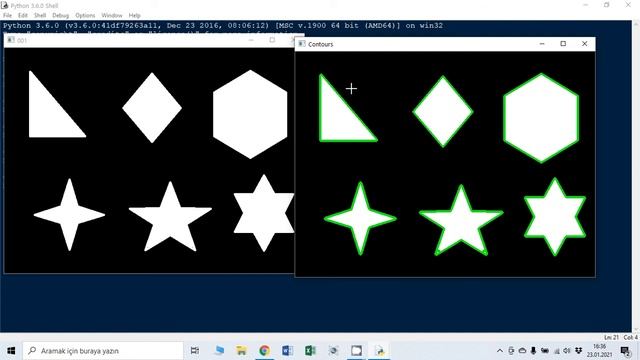Open the Window menu
This screenshot has width=640, height=360.
(x=112, y=16)
